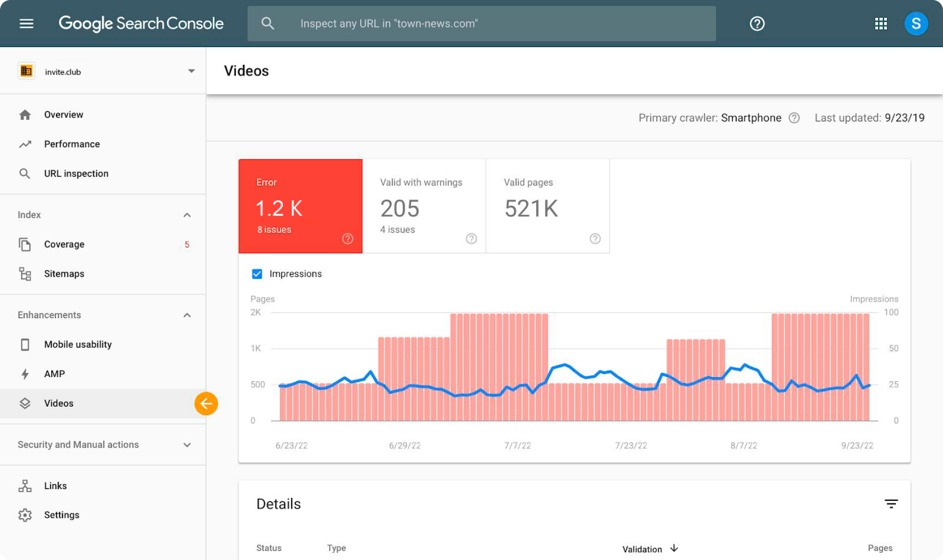Open the hamburger main menu
The height and width of the screenshot is (560, 943).
click(26, 24)
